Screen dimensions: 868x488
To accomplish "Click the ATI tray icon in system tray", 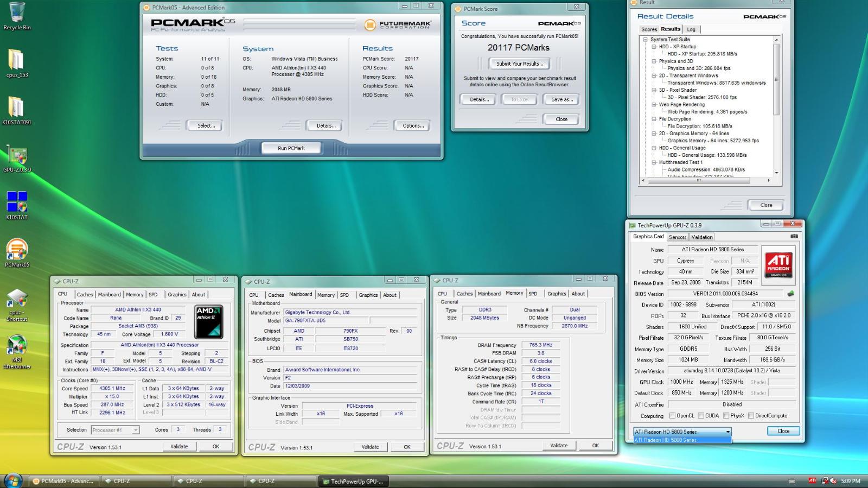I will (x=812, y=480).
